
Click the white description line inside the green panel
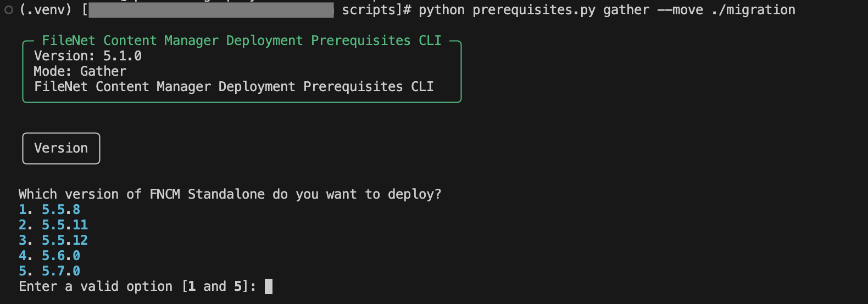[x=234, y=87]
